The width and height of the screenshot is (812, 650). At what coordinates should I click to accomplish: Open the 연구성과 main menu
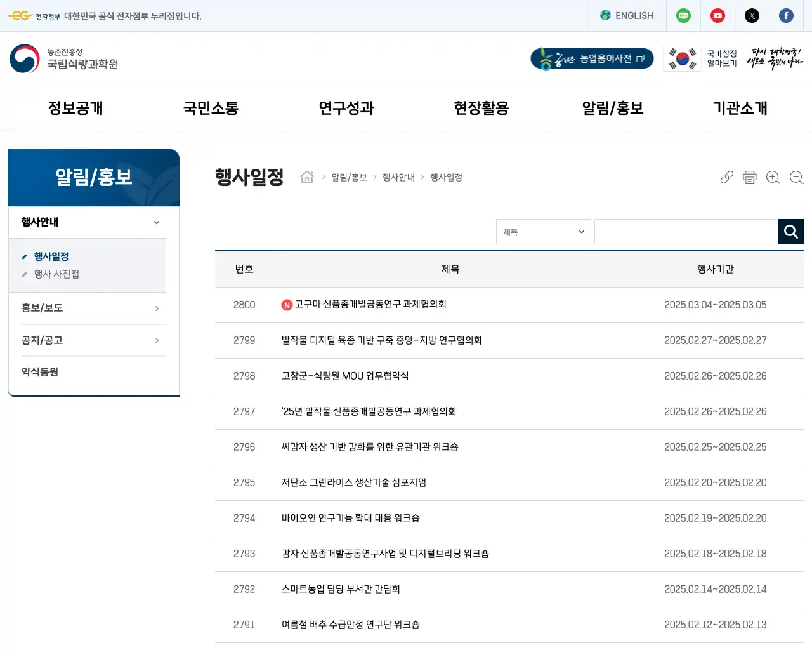(346, 109)
